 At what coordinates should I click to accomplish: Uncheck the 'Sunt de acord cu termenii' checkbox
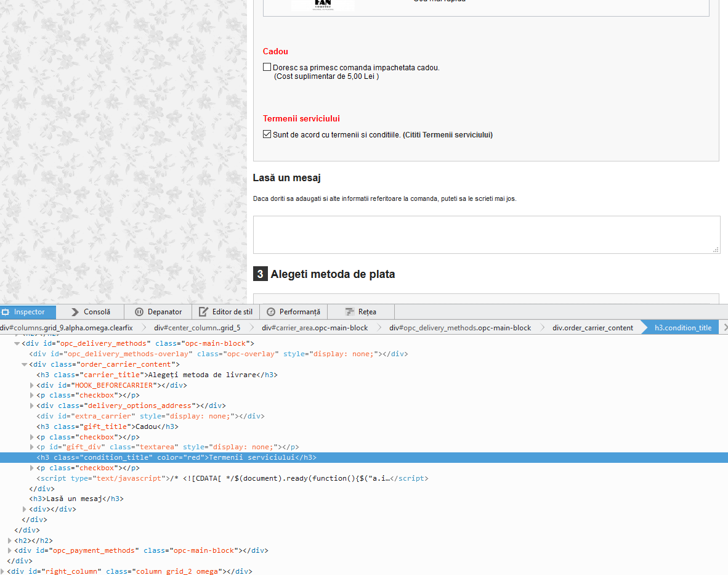point(267,134)
